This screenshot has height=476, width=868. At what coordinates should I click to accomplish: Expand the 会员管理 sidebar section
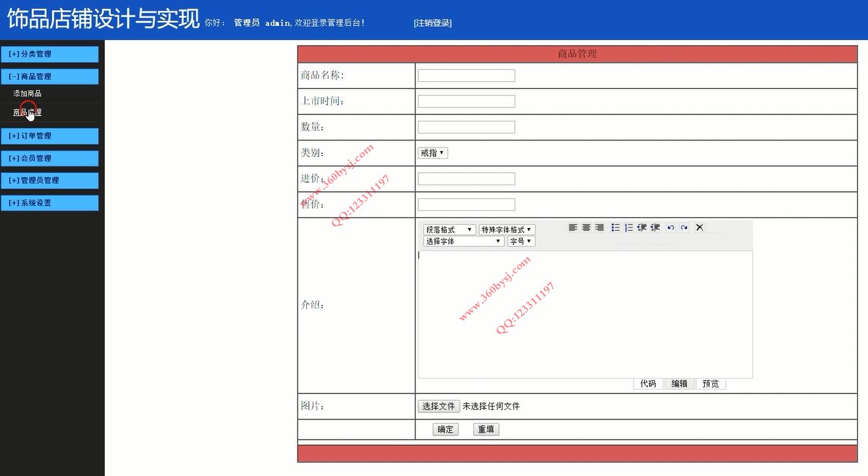50,158
